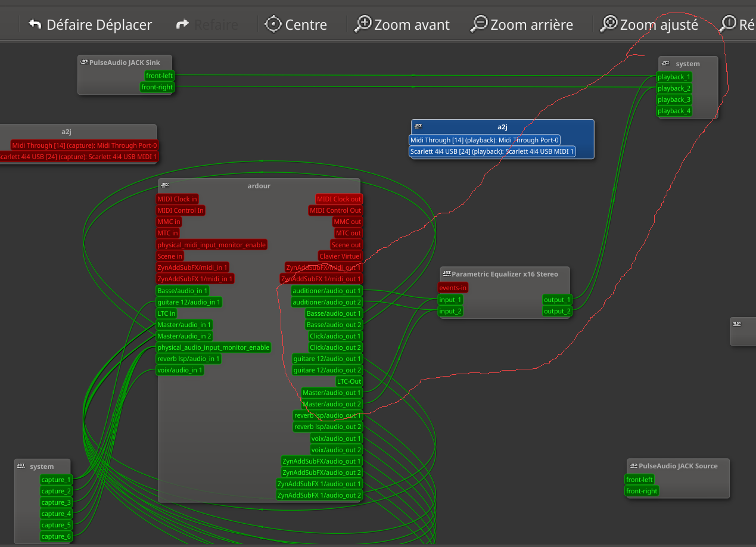Click the undo arrow icon beside Défaire Déplacer
Image resolution: width=756 pixels, height=547 pixels.
pyautogui.click(x=35, y=24)
